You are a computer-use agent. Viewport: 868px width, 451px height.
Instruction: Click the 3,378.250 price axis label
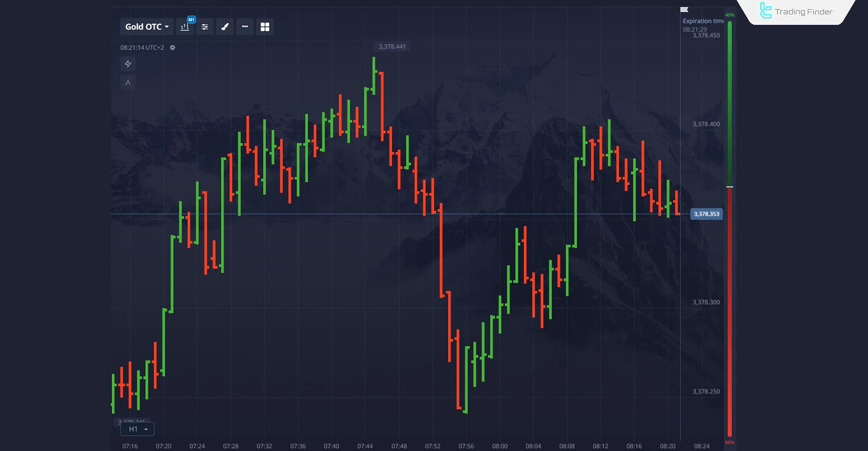(706, 391)
